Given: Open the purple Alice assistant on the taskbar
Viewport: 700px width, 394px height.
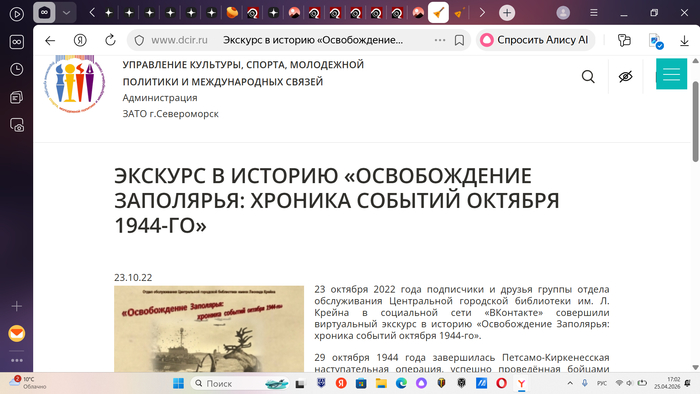Looking at the screenshot, I should [421, 383].
